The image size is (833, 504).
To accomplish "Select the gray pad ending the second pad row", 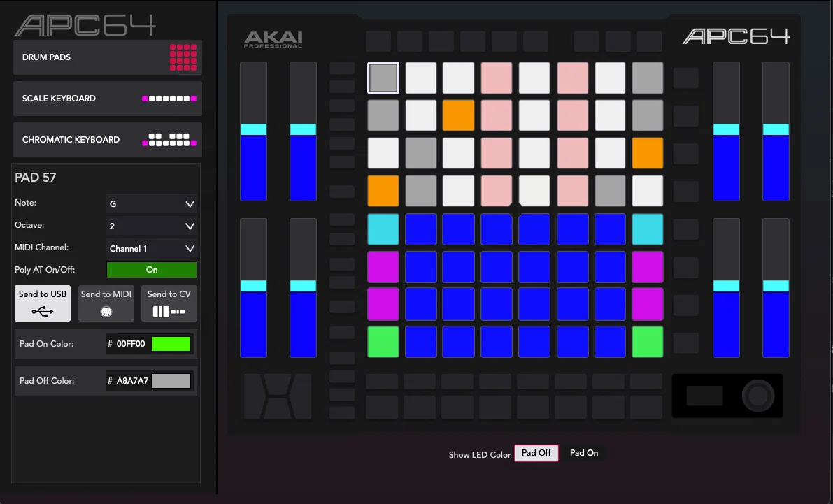I will click(648, 115).
